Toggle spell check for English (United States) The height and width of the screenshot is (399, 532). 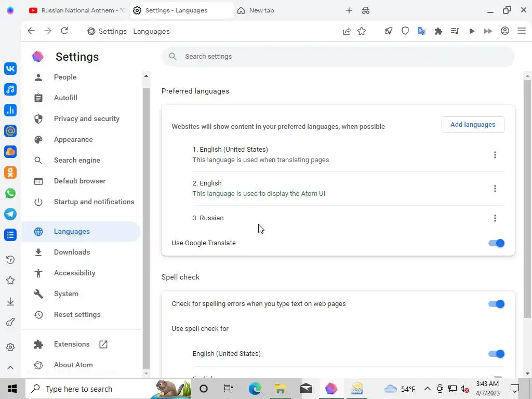tap(496, 353)
